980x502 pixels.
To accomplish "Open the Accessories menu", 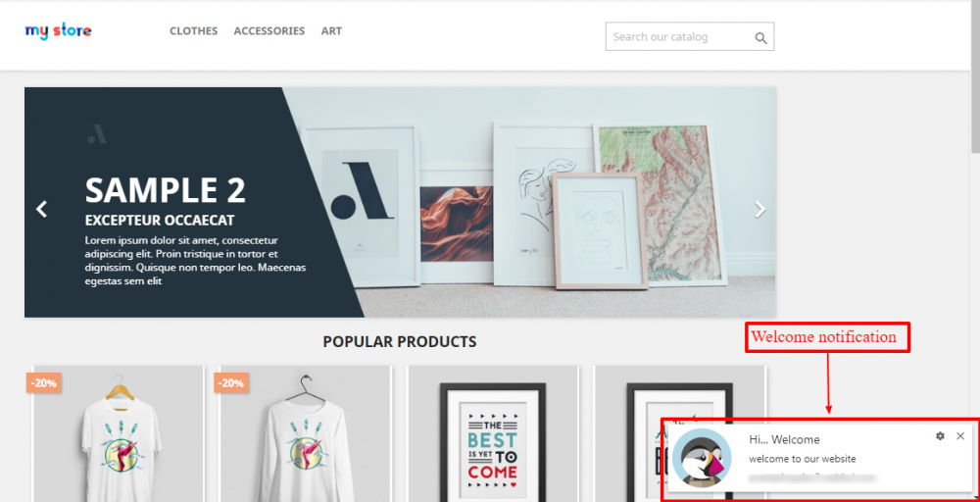I will click(269, 30).
